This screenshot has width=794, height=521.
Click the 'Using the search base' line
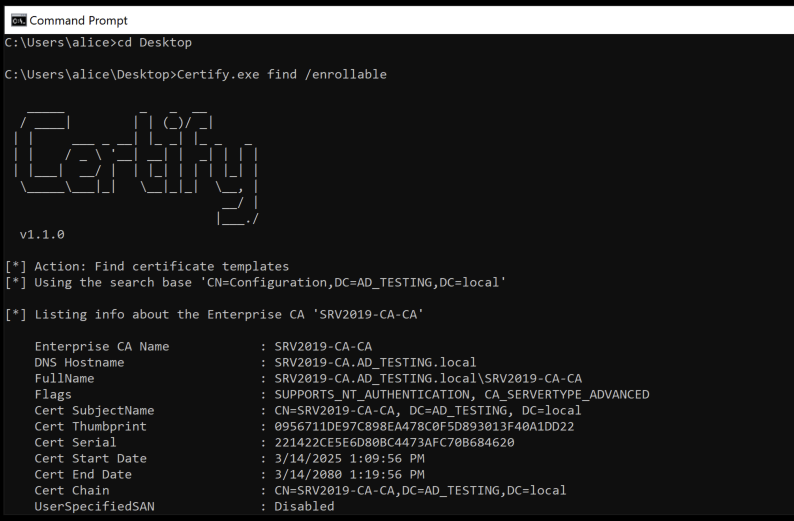click(x=255, y=283)
